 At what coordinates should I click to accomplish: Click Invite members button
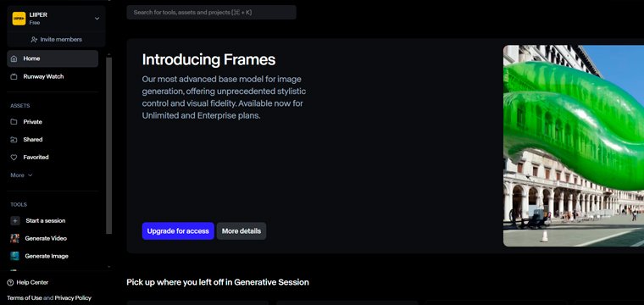click(56, 40)
